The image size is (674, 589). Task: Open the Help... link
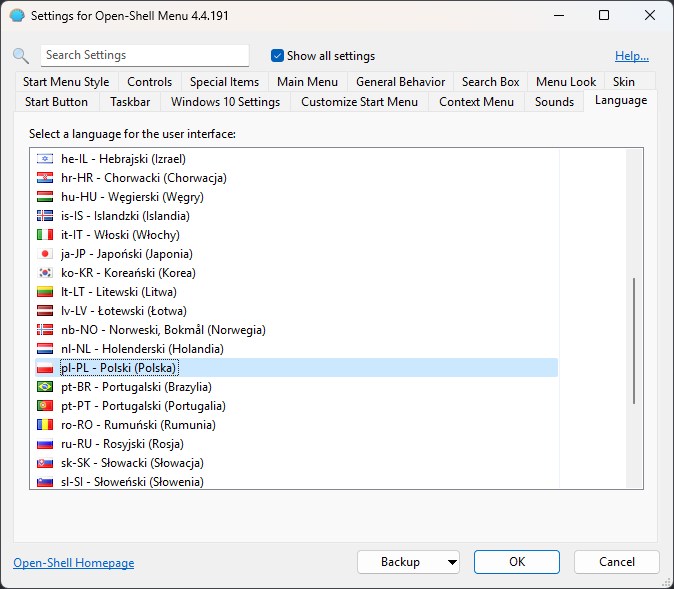click(x=631, y=56)
